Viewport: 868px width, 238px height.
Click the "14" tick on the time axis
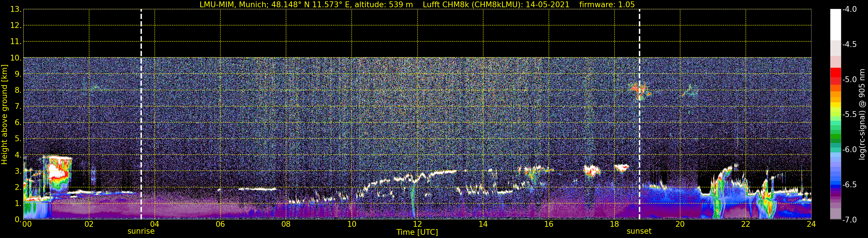pyautogui.click(x=483, y=224)
